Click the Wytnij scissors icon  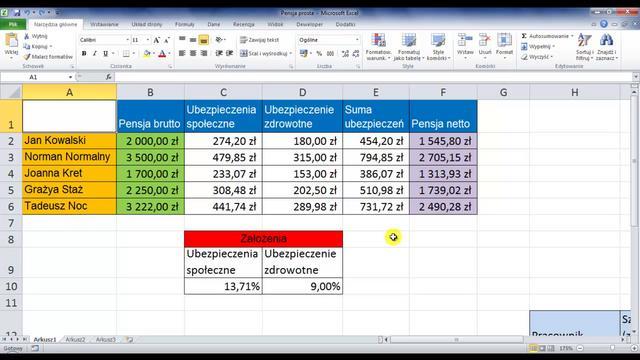[27, 36]
